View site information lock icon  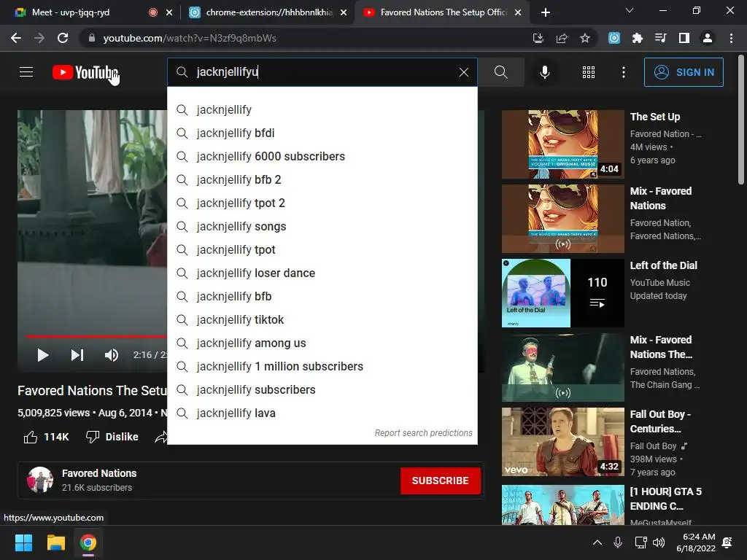pyautogui.click(x=91, y=38)
